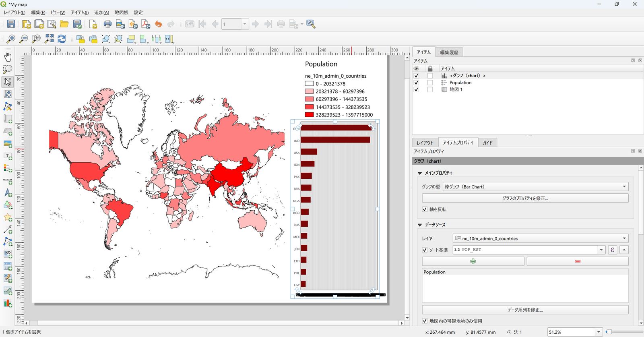Click the Print layout icon
Screen dimensions: 644x337
[107, 24]
